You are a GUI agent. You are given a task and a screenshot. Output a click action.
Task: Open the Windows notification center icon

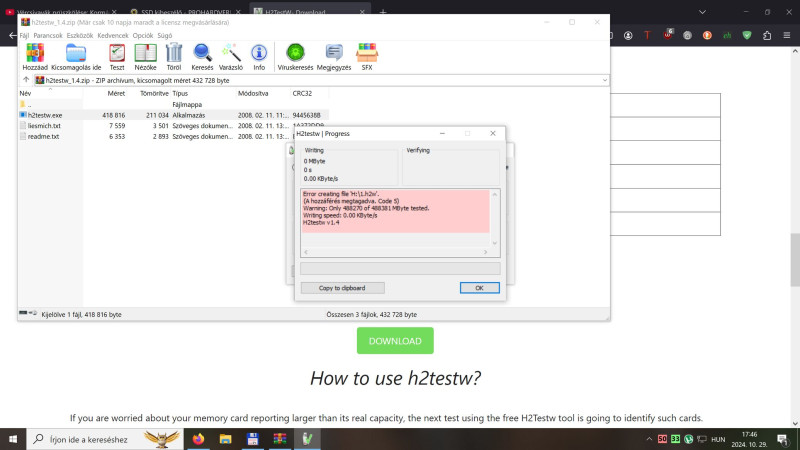tap(783, 439)
